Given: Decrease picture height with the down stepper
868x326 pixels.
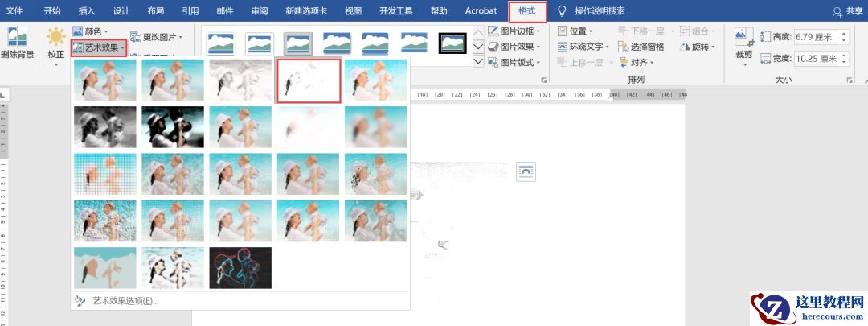Looking at the screenshot, I should (844, 41).
